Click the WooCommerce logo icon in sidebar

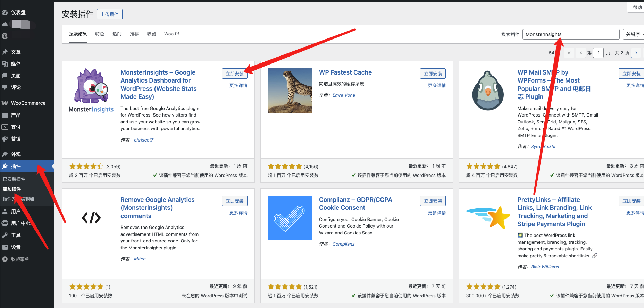click(x=5, y=103)
